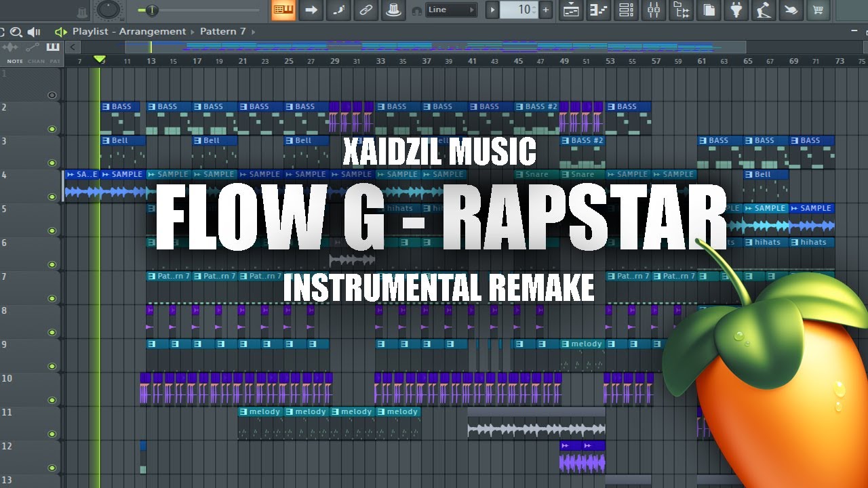
Task: Mute track 9 green light
Action: click(52, 366)
